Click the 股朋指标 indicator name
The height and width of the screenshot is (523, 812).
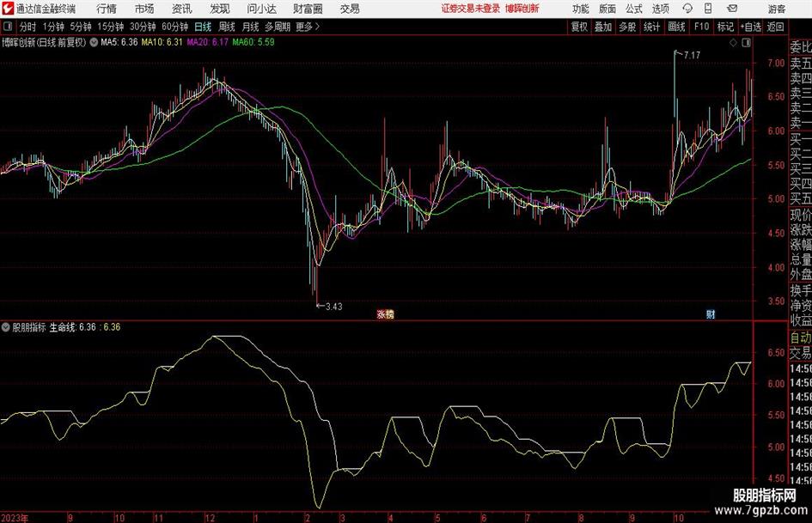coord(29,327)
